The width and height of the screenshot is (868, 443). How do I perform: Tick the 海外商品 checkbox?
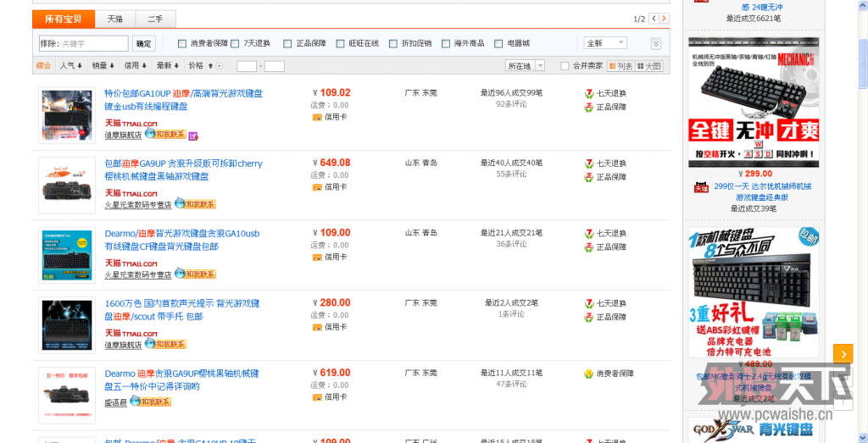[x=446, y=43]
